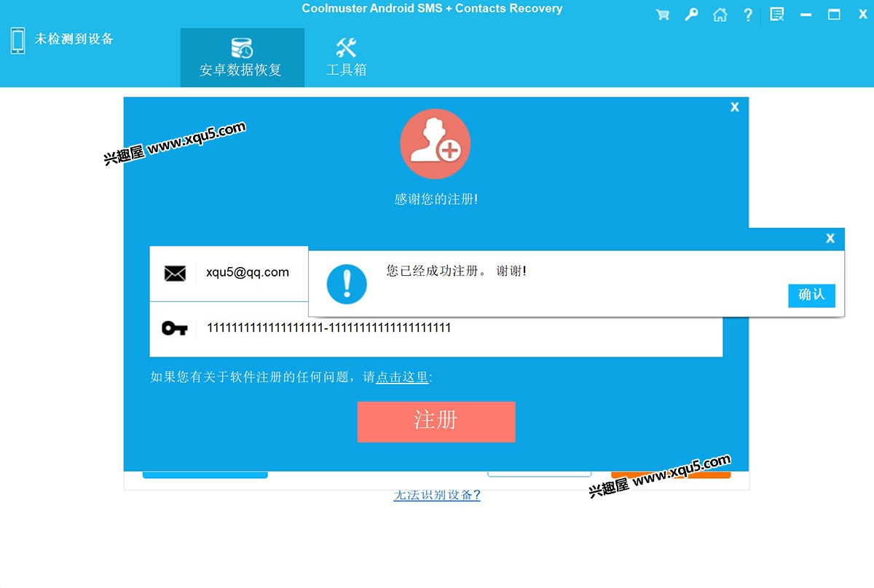
Task: Open the 无法识别设备? link
Action: click(x=437, y=495)
